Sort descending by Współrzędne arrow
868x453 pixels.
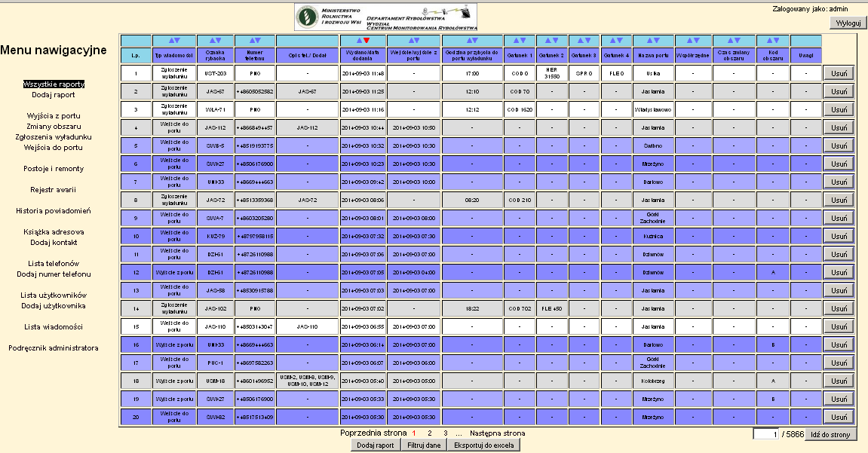(696, 41)
